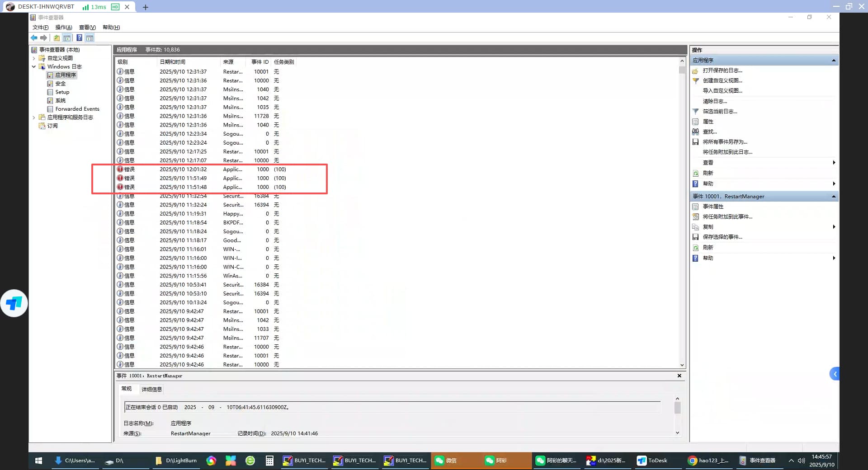This screenshot has width=868, height=470.
Task: Click the save icon for 将所有事件另存为
Action: click(696, 142)
